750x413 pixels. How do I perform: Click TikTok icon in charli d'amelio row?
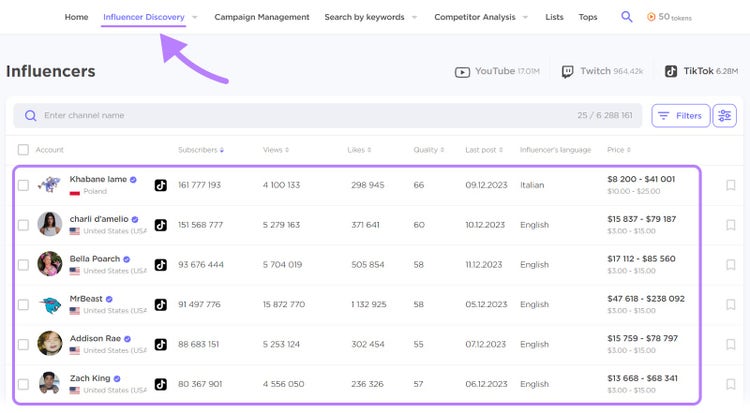(x=161, y=225)
